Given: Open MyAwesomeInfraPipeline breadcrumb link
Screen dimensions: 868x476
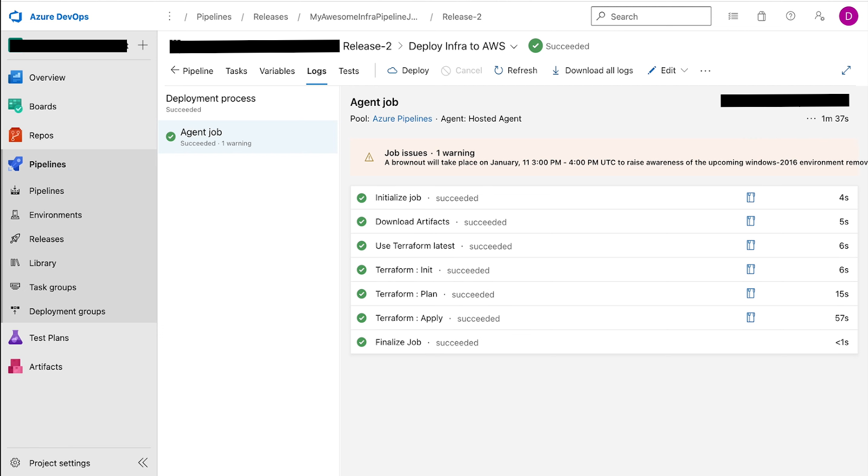Looking at the screenshot, I should point(363,17).
